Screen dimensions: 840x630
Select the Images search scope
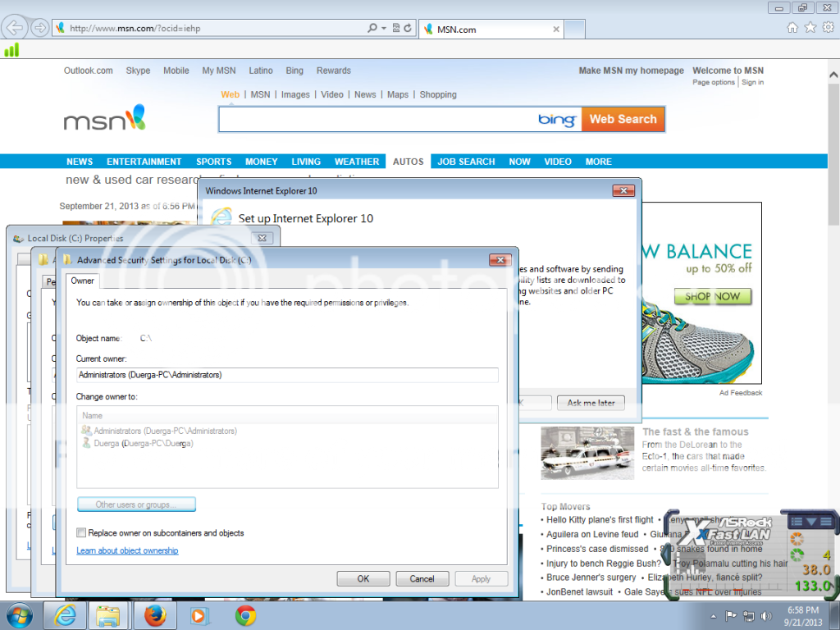click(295, 95)
